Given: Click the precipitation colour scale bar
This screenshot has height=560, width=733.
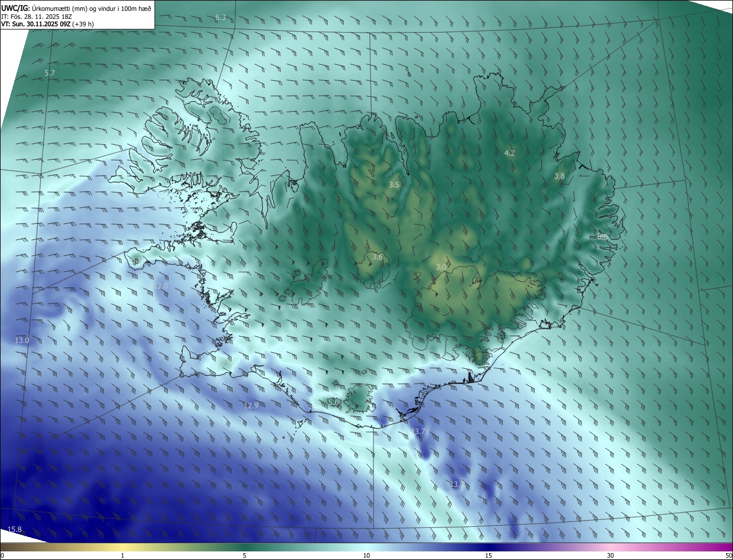Looking at the screenshot, I should tap(366, 547).
